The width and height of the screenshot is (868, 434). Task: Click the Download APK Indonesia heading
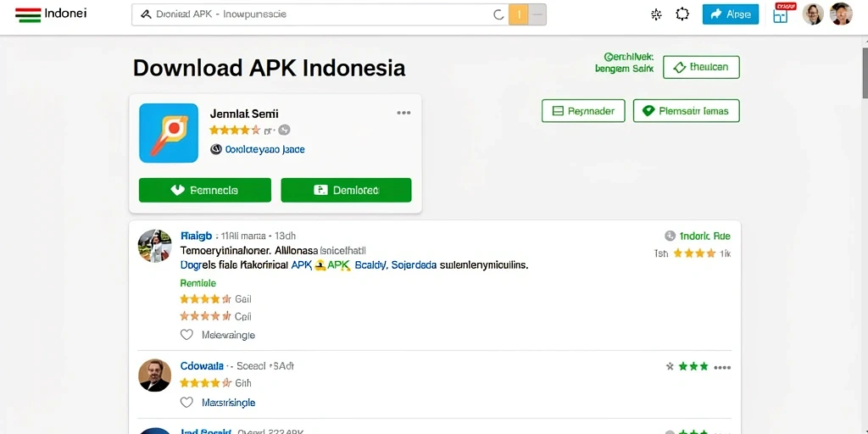[x=269, y=68]
